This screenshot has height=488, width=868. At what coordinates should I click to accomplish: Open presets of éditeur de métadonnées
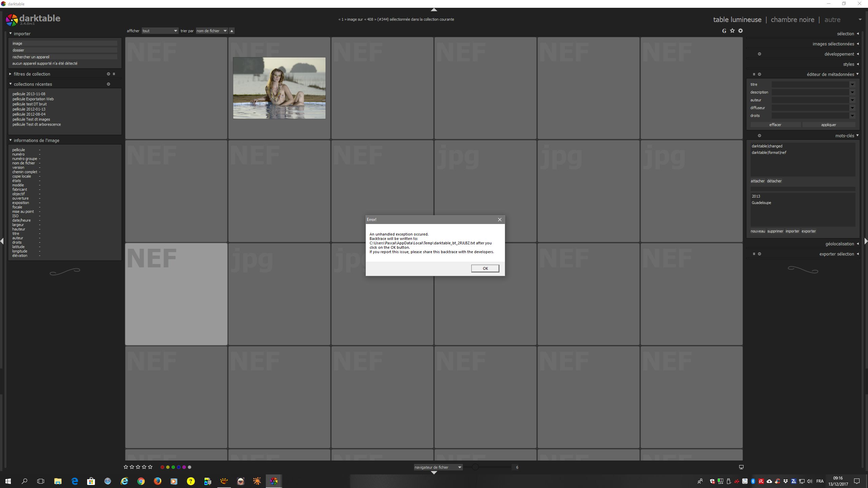click(754, 74)
